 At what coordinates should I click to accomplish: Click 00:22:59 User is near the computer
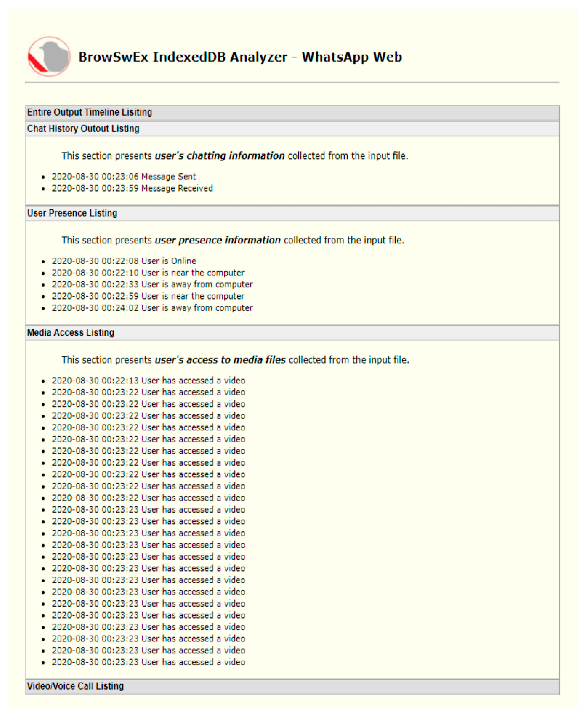tap(148, 296)
